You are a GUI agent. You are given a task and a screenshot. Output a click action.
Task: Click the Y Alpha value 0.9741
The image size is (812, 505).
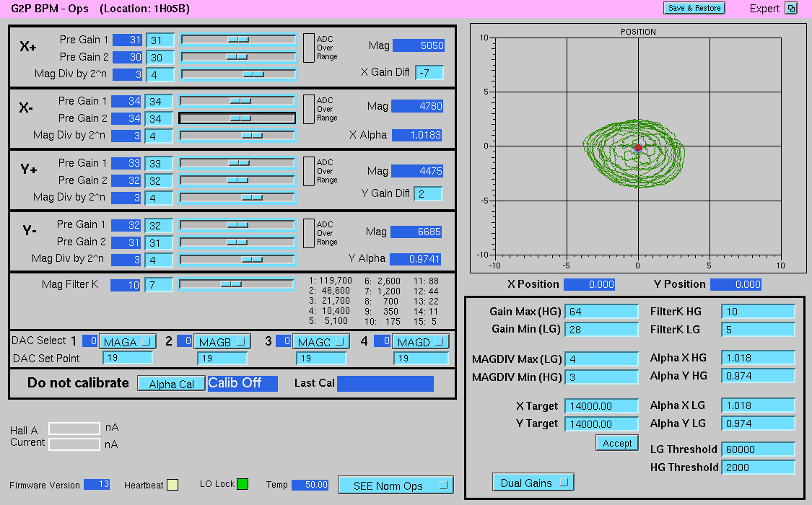[x=415, y=259]
